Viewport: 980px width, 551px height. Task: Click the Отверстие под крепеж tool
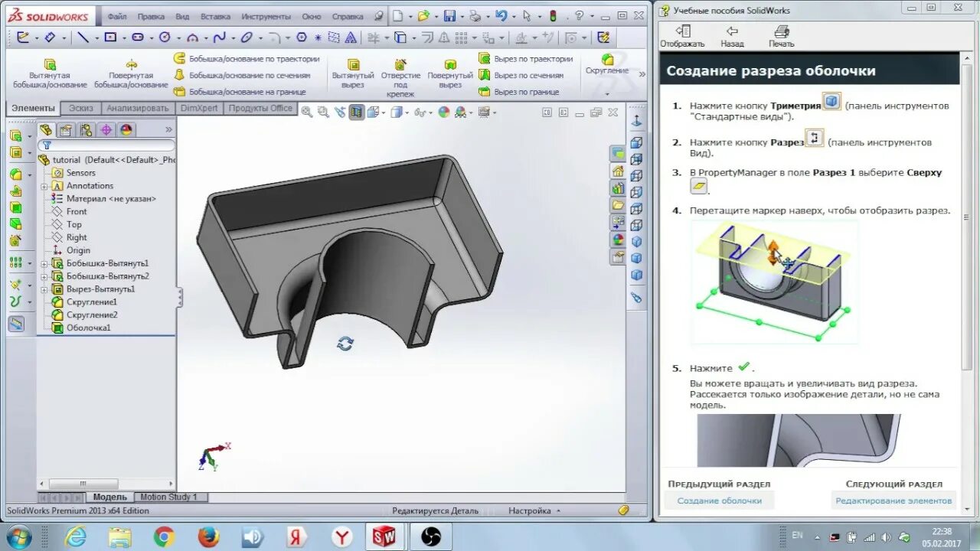coord(400,78)
